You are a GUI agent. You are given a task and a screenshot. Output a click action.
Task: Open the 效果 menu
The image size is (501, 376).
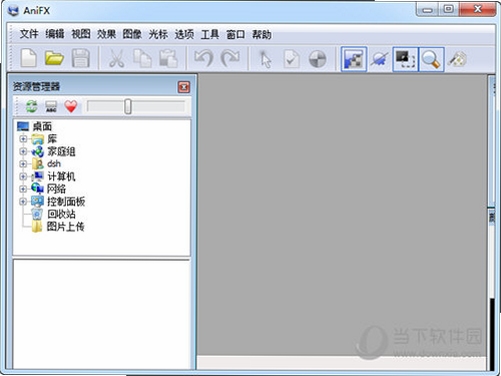click(x=107, y=34)
